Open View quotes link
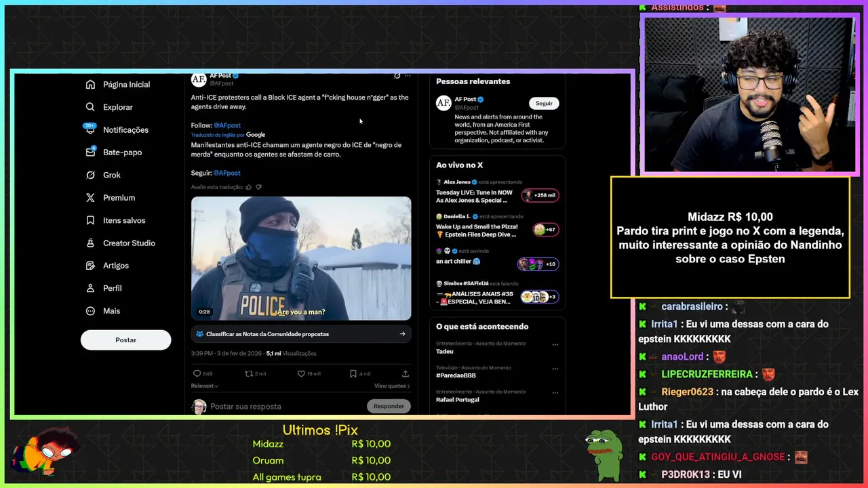 pos(392,386)
